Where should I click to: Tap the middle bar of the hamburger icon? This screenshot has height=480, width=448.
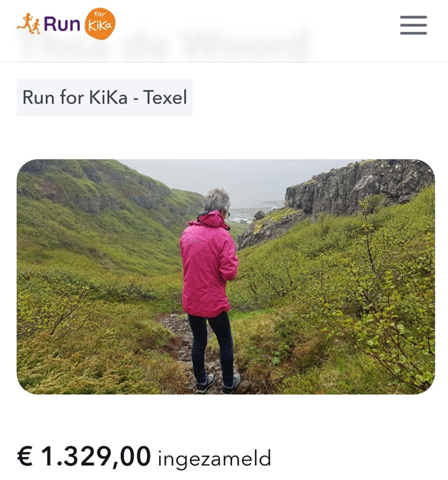[x=413, y=25]
